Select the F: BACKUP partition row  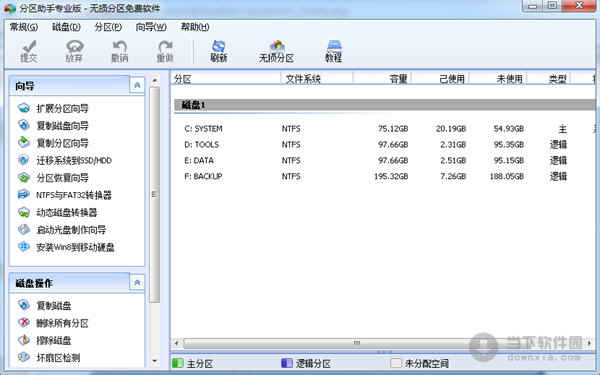(x=385, y=176)
